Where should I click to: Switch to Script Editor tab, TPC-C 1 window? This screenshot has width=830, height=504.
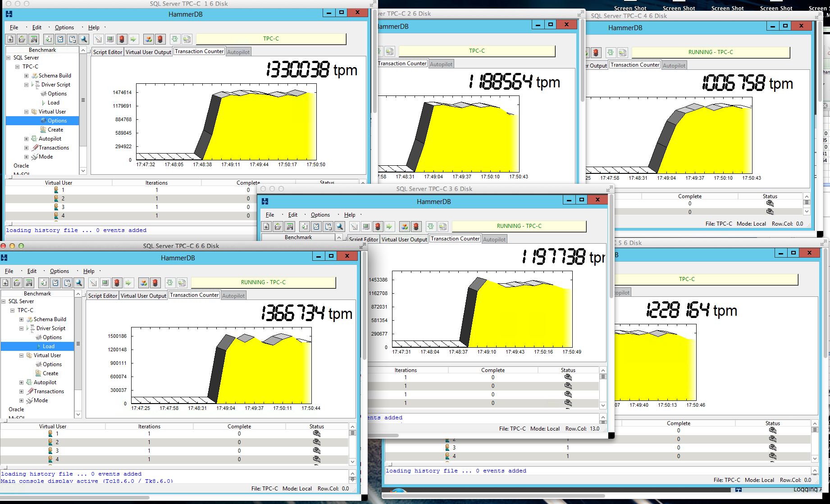[x=107, y=52]
